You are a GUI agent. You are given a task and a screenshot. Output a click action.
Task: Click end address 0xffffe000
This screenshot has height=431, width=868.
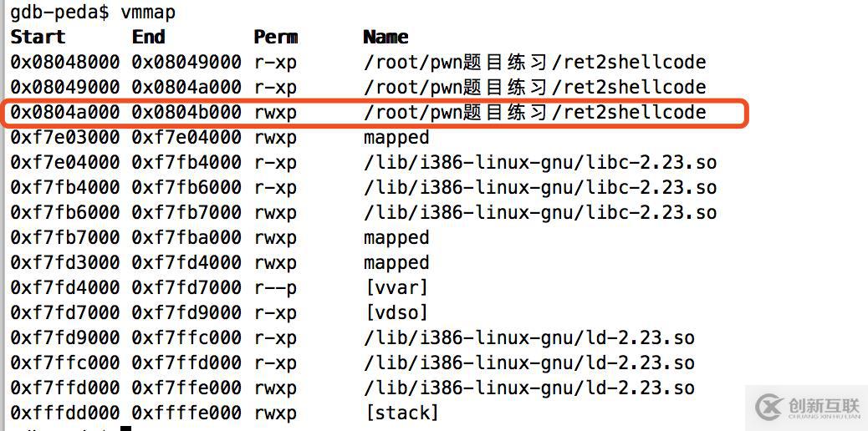[186, 413]
